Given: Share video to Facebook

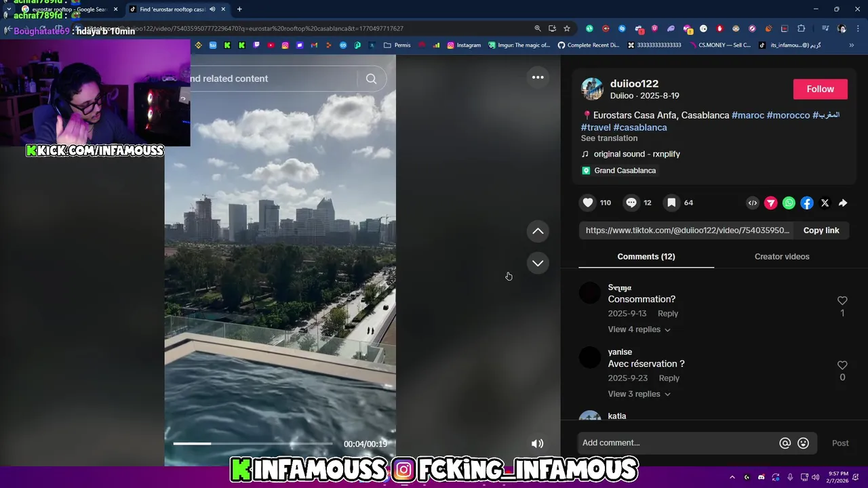Looking at the screenshot, I should point(807,203).
